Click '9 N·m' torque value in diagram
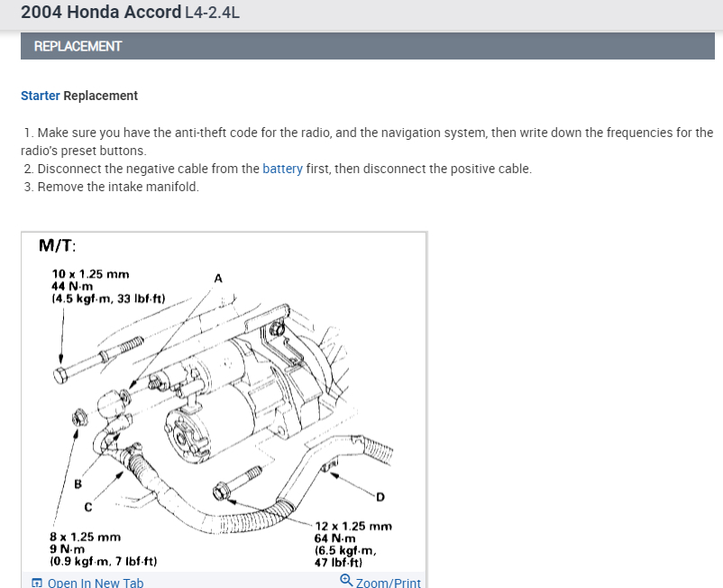The image size is (723, 588). click(x=68, y=549)
